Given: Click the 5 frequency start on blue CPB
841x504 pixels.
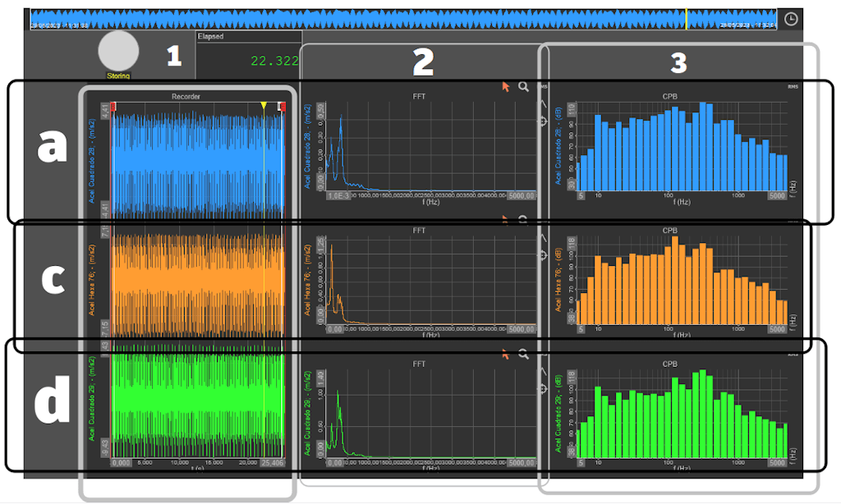Looking at the screenshot, I should (x=581, y=195).
